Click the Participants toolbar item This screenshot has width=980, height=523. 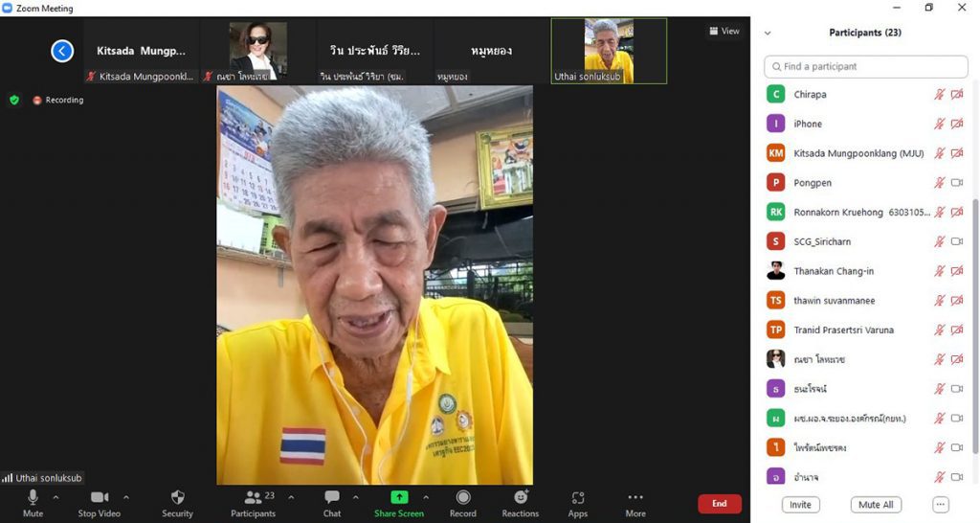(254, 503)
